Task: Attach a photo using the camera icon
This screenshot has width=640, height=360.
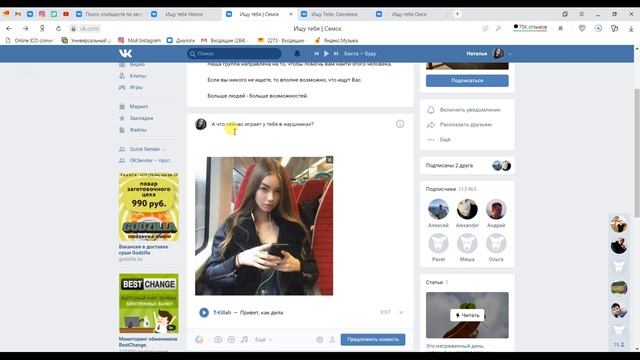Action: [218, 340]
